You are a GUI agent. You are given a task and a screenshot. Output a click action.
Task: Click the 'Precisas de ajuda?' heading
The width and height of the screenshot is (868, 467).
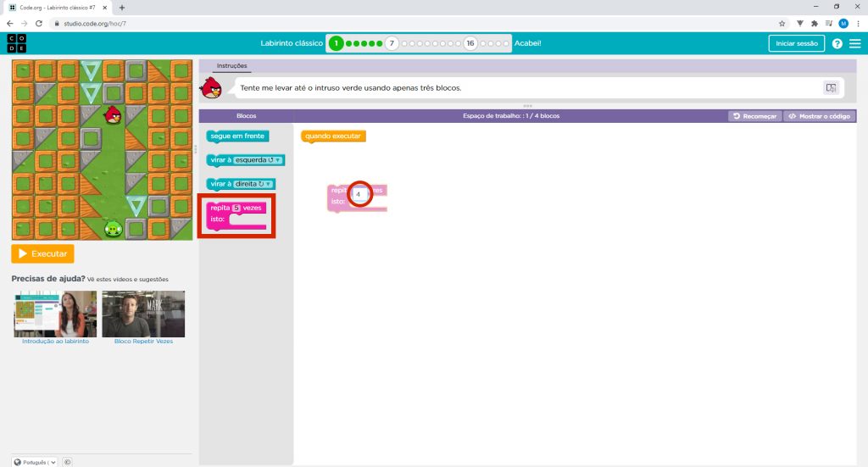(48, 279)
